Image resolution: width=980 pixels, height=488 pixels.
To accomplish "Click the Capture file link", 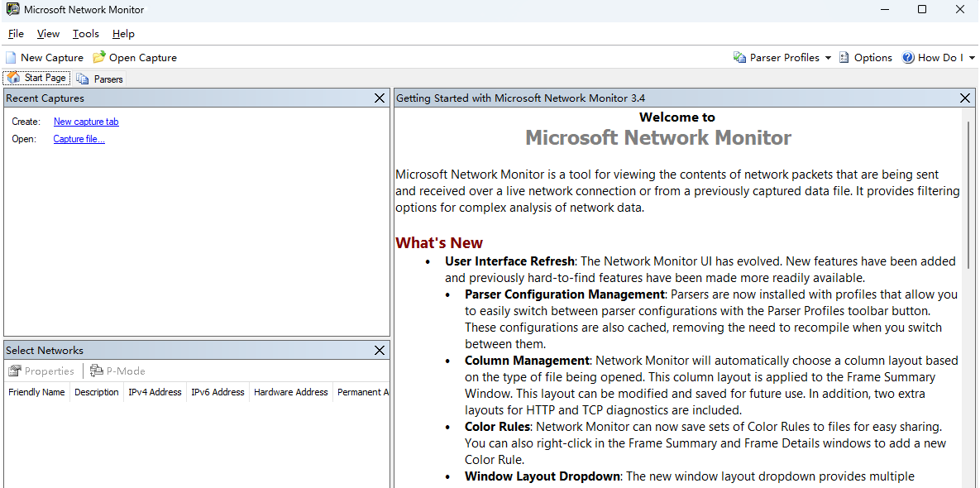I will (79, 139).
